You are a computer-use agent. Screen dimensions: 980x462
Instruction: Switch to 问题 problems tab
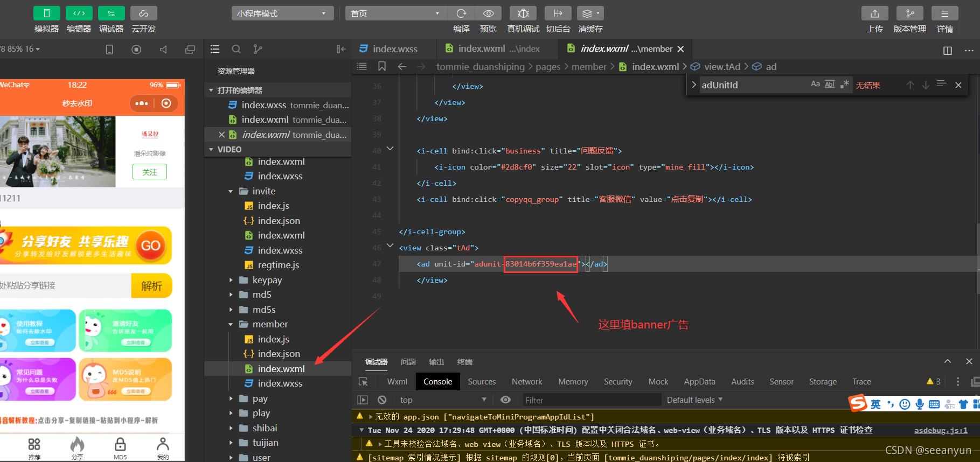pyautogui.click(x=408, y=362)
